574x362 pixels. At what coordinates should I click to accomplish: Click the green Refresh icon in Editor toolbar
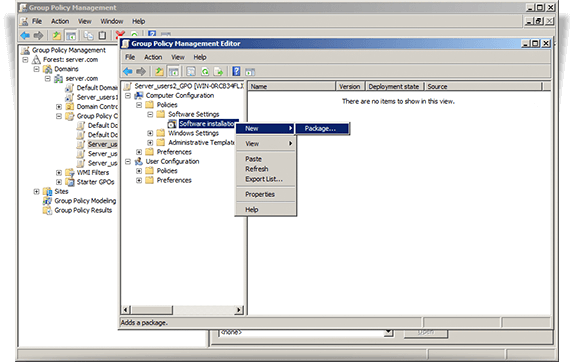tap(205, 71)
